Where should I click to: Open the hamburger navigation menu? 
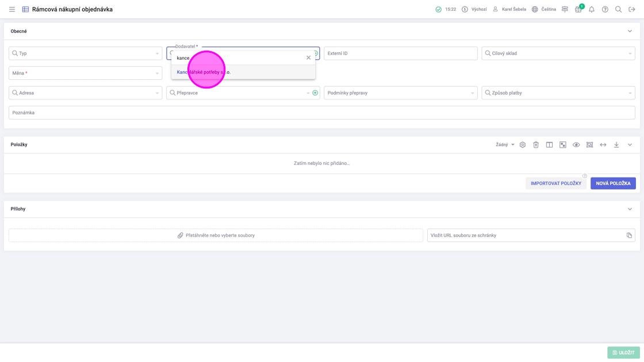tap(11, 9)
